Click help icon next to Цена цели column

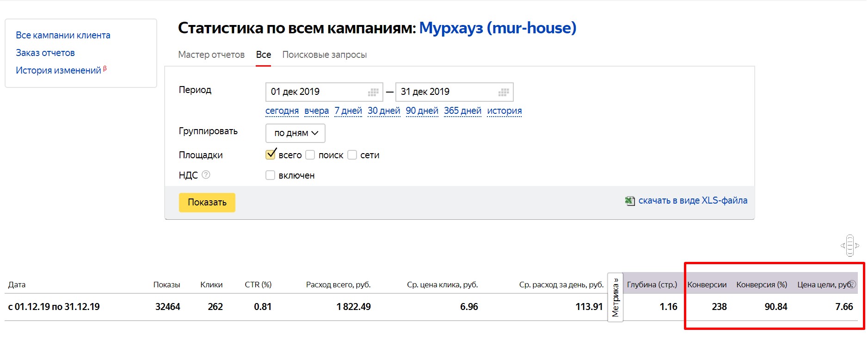853,284
